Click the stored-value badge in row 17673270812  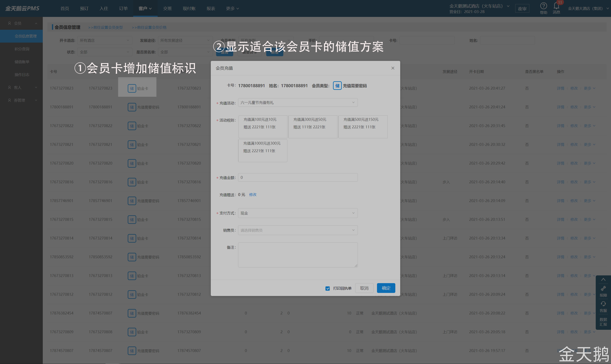(x=132, y=295)
